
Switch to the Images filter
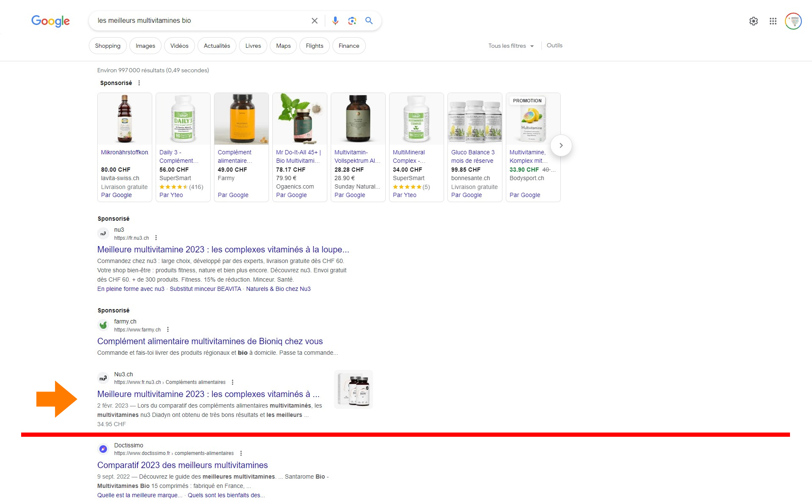click(145, 46)
